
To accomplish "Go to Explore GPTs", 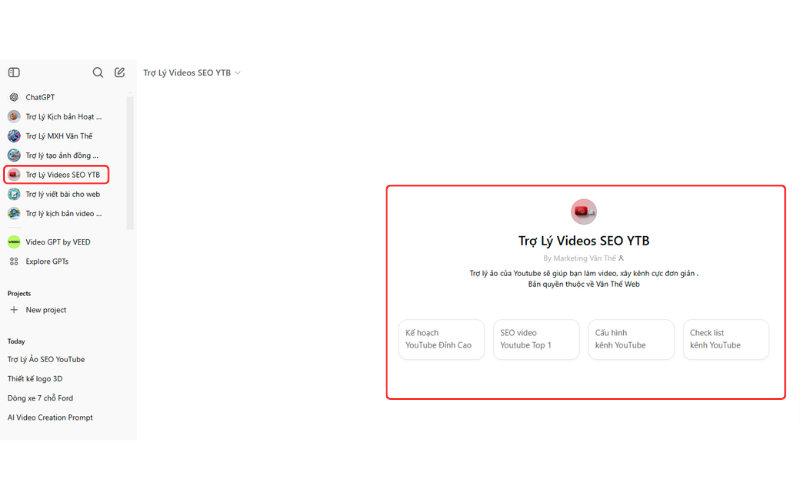I will tap(47, 261).
